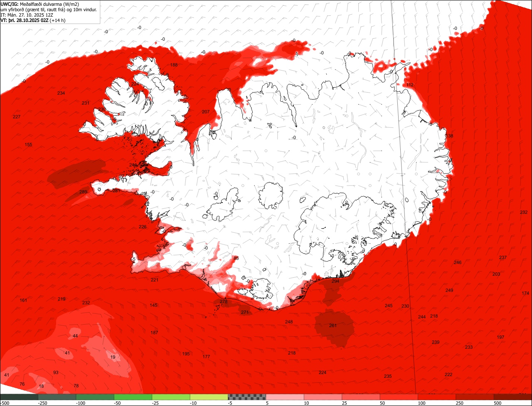This screenshot has height=406, width=532.
Task: Click the map value 289 in the dark red patch
Action: (x=83, y=192)
